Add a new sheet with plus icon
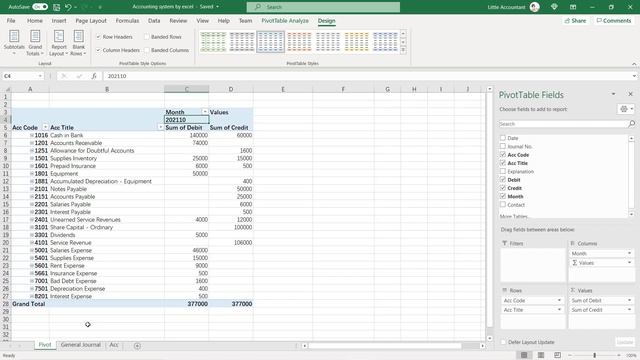 [x=137, y=346]
